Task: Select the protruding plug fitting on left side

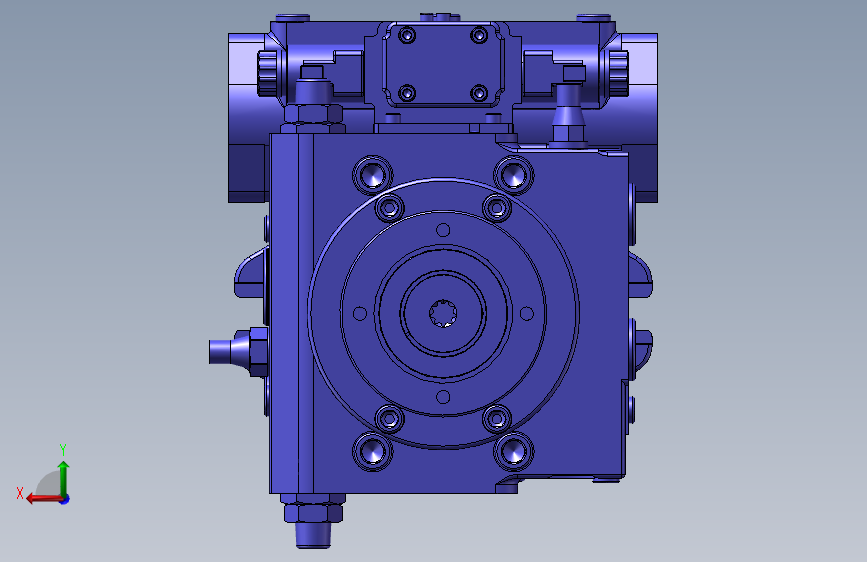Action: coord(238,352)
